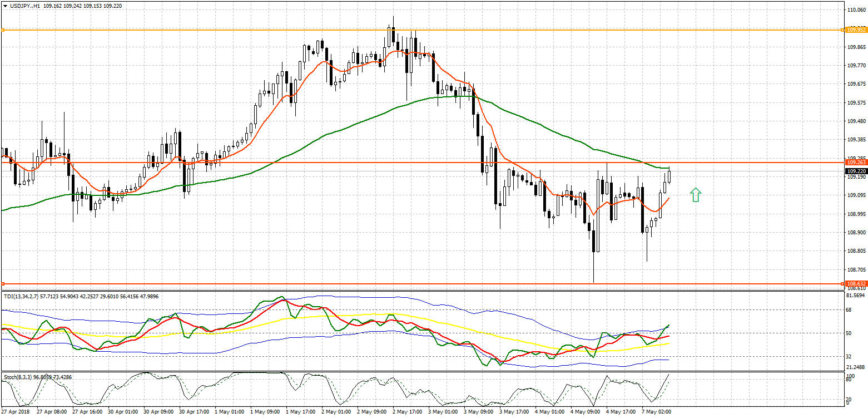Click the 2 May 17:00 time axis label
Image resolution: width=868 pixels, height=418 pixels.
click(408, 412)
